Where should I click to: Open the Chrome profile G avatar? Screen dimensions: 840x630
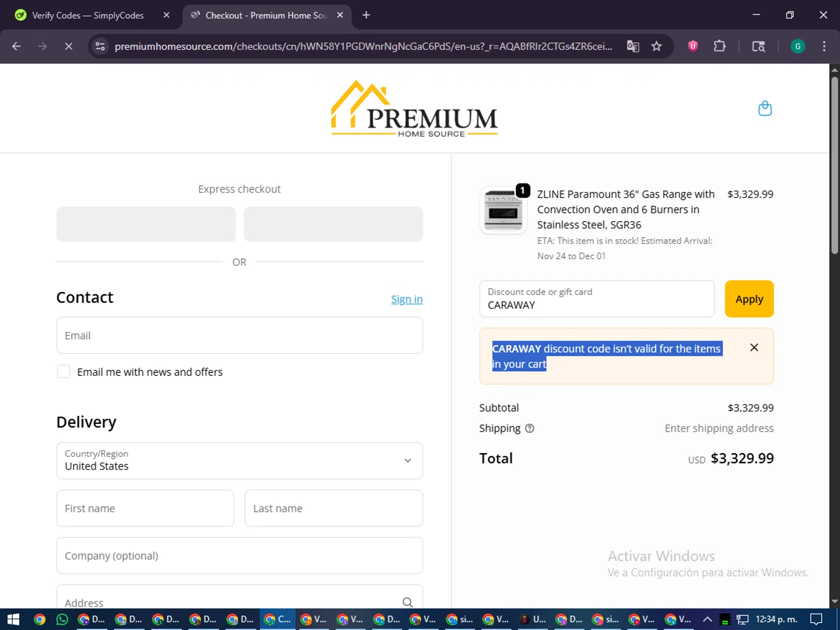(797, 46)
